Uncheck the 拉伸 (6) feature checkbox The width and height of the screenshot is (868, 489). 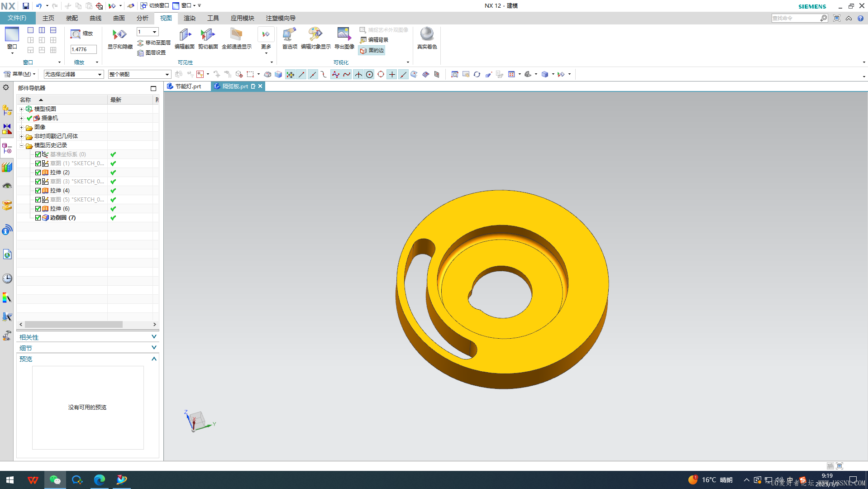(38, 209)
